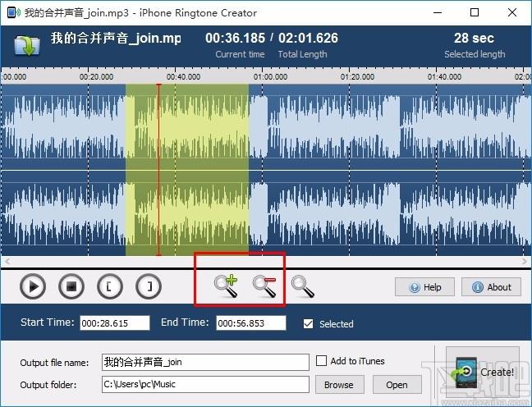Toggle the Selected checkbox

pos(308,323)
